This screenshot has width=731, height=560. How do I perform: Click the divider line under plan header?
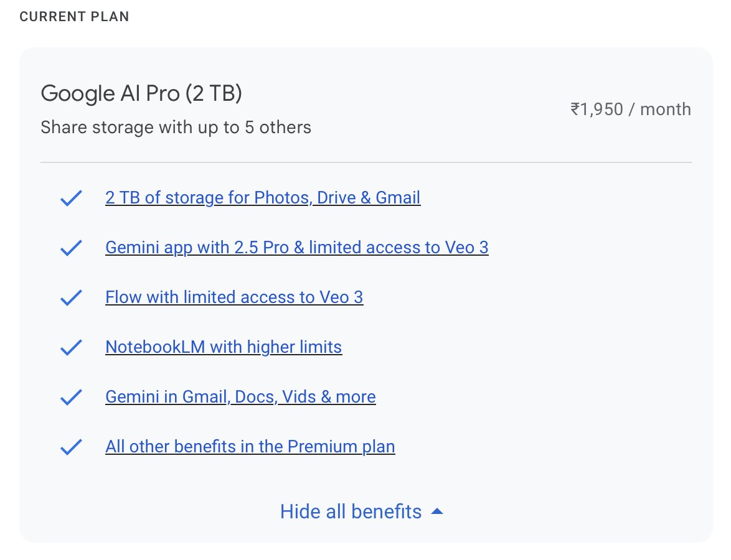point(365,162)
